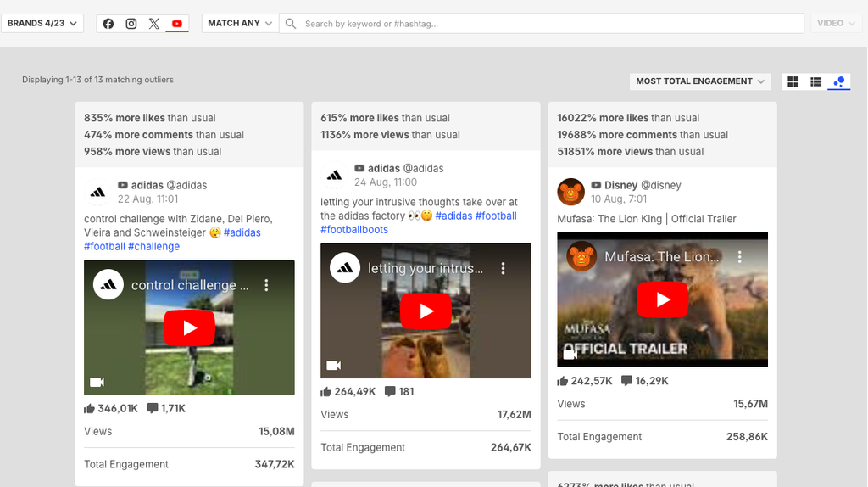Switch to outliers bubble view
The image size is (868, 487).
(839, 81)
